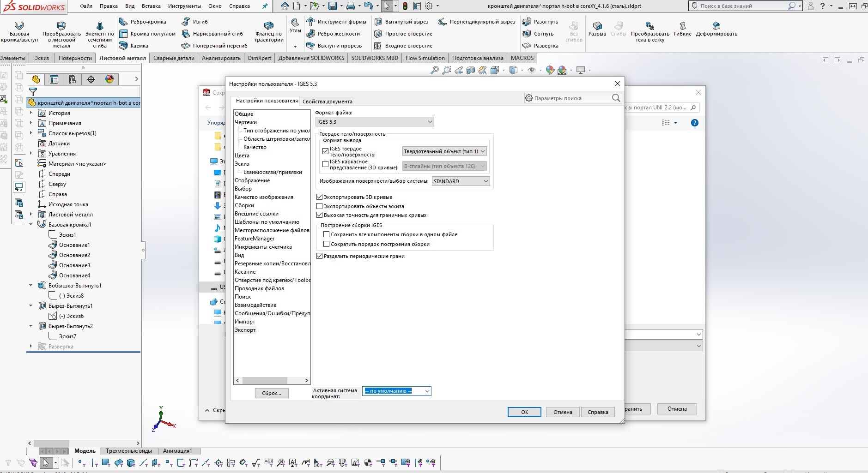Click the Swept Flange (Фланец по траектории)
This screenshot has height=473, width=868.
pos(269,32)
